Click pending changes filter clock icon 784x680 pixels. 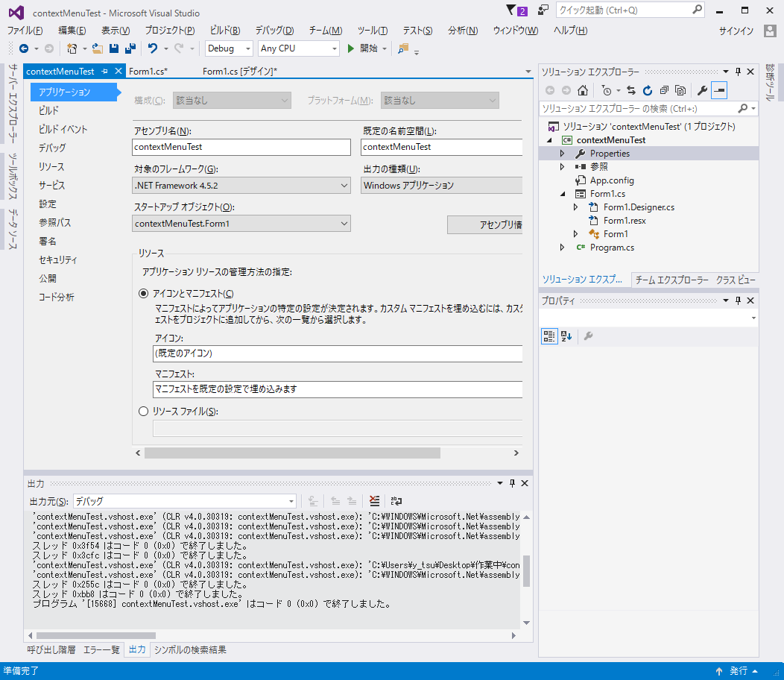click(x=607, y=90)
